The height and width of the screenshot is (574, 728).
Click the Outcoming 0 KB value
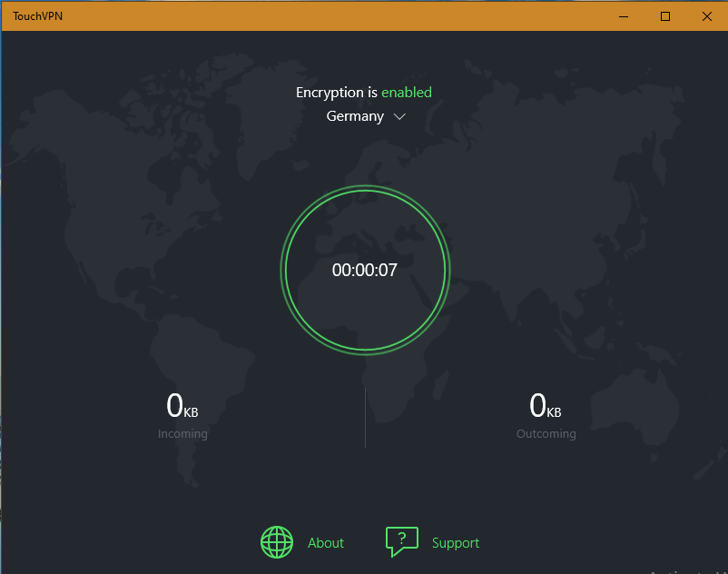(x=545, y=406)
